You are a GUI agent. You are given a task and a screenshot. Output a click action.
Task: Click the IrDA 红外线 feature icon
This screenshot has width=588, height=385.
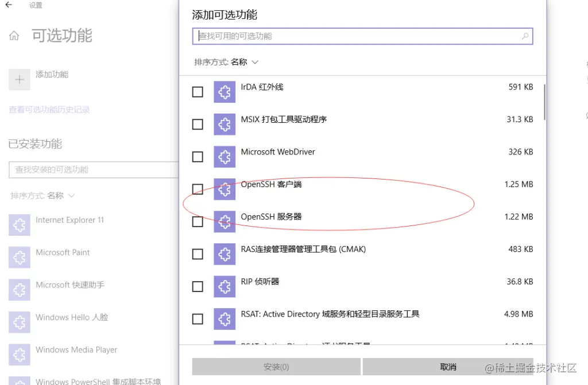pyautogui.click(x=224, y=92)
